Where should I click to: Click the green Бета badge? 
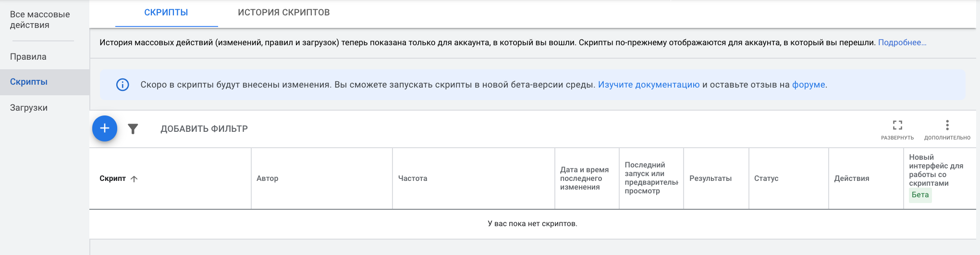[920, 195]
